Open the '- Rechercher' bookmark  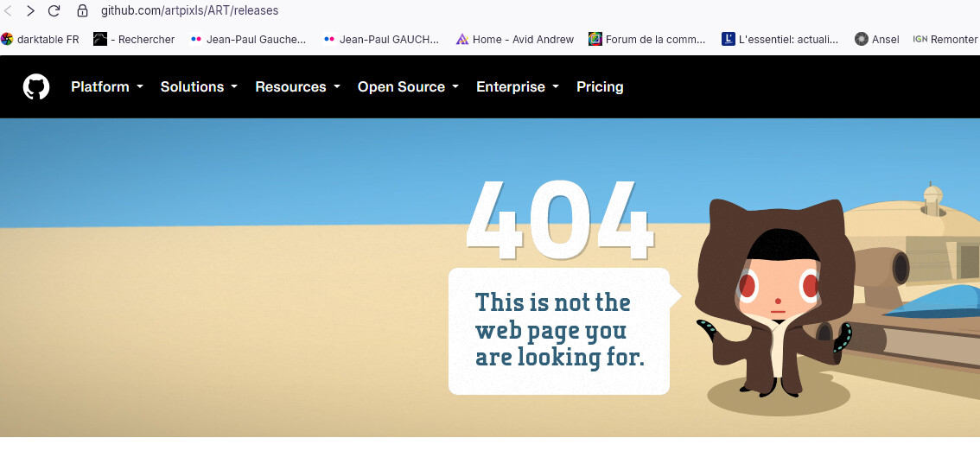(134, 40)
